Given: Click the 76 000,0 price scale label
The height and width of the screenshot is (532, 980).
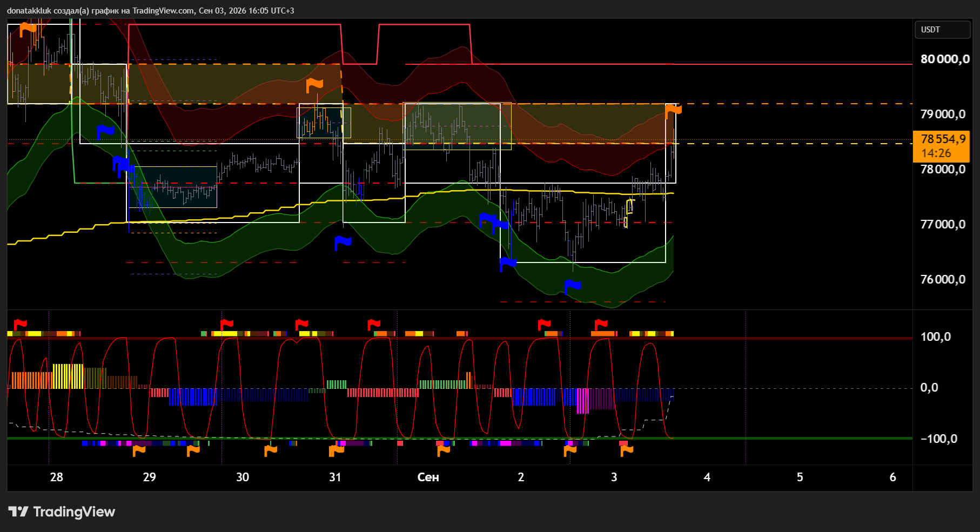Looking at the screenshot, I should (x=943, y=279).
